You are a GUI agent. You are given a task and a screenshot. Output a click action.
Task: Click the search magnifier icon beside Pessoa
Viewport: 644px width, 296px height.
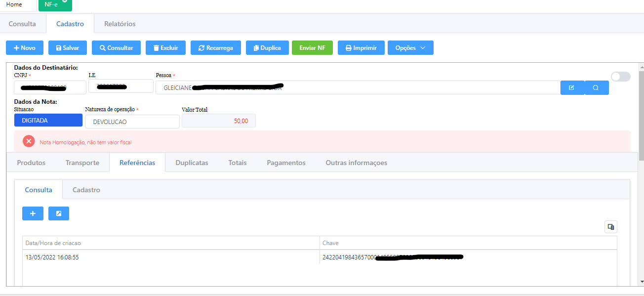pyautogui.click(x=596, y=87)
